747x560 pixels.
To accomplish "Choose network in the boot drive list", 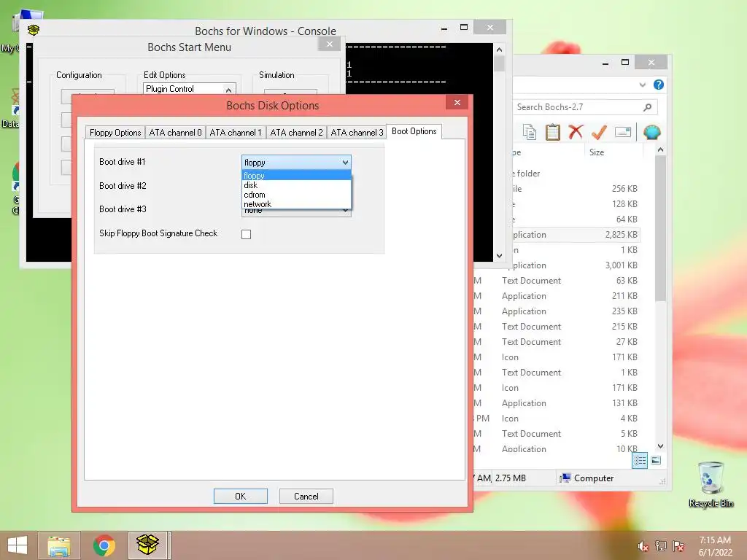I will point(296,204).
